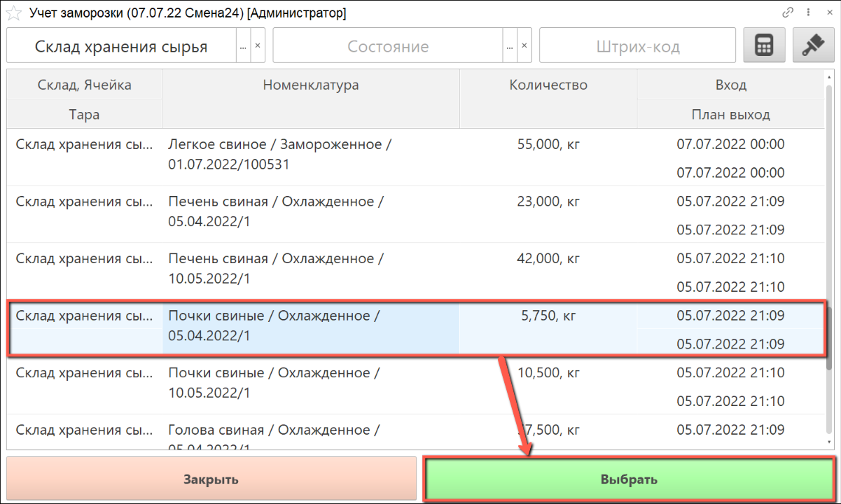Open selection list for Склад хранения сырья
The image size is (841, 504).
coord(243,46)
